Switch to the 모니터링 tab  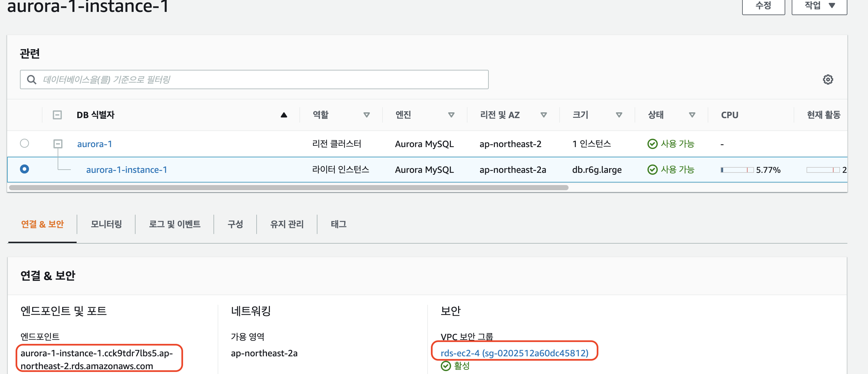coord(106,224)
